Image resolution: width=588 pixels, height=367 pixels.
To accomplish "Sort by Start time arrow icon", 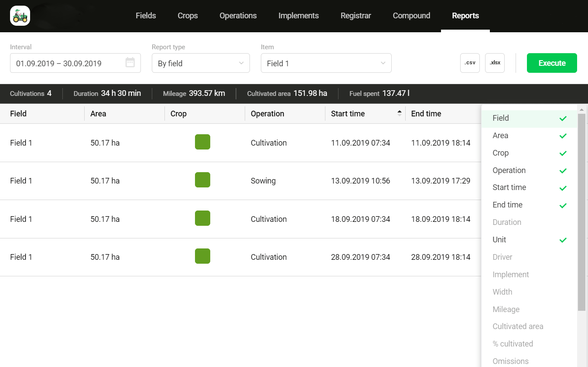I will click(399, 113).
